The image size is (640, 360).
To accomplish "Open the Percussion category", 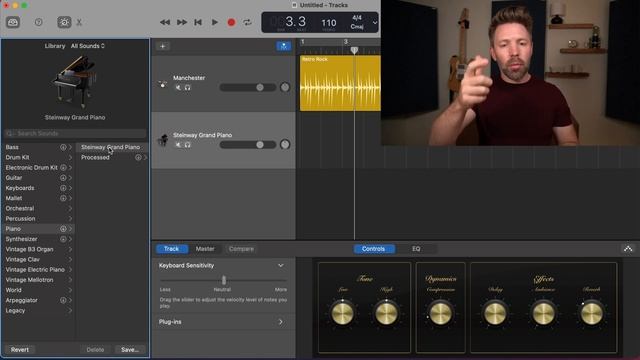I will click(38, 218).
